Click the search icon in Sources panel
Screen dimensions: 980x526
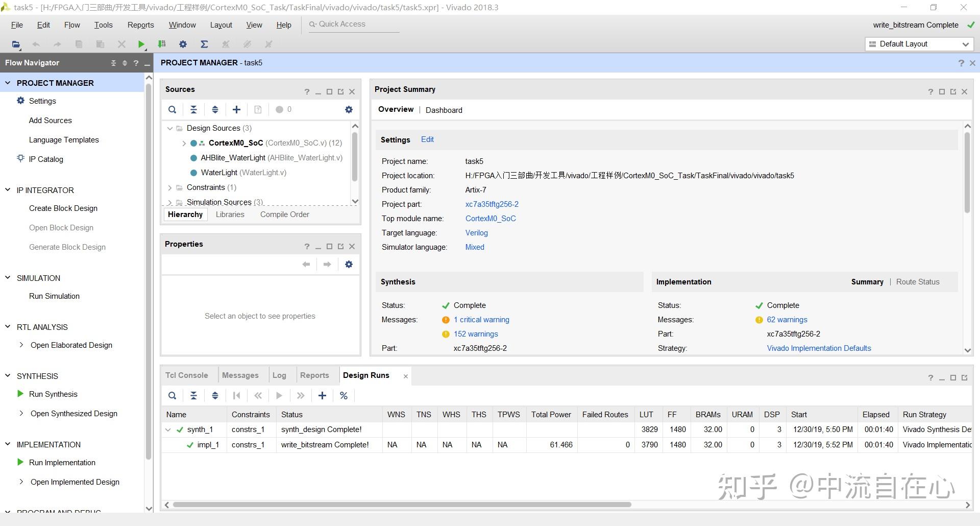(173, 109)
